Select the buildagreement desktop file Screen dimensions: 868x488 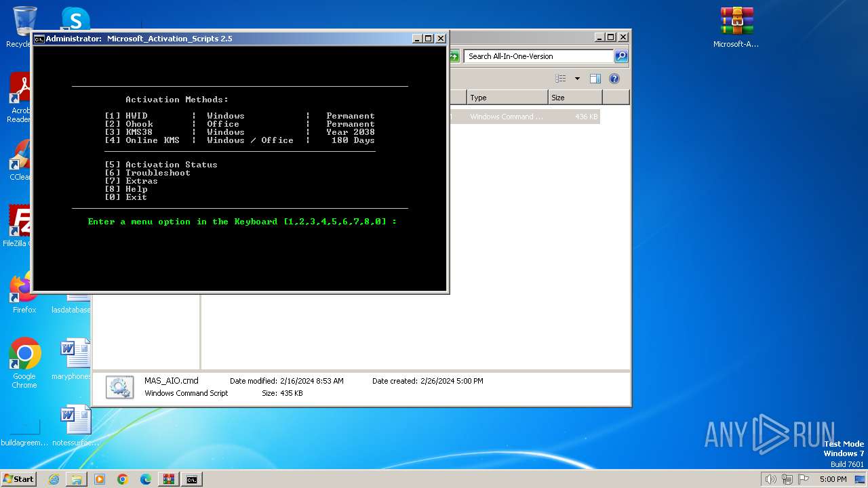(x=24, y=432)
